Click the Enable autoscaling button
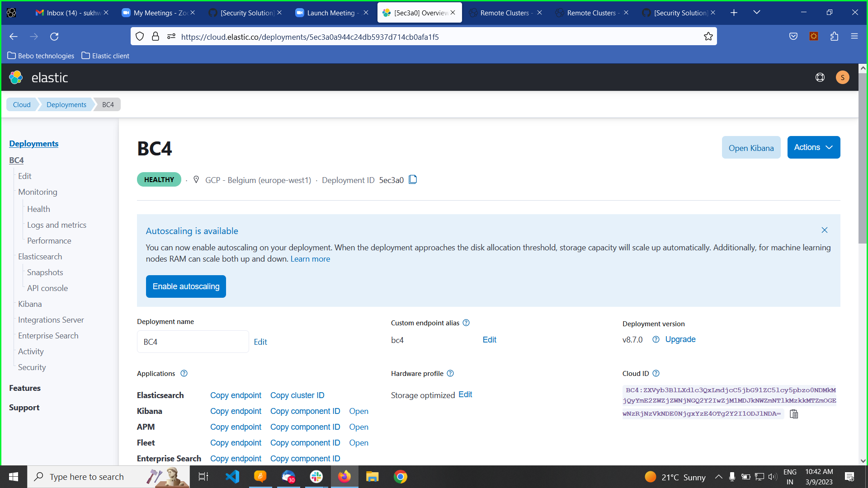Image resolution: width=868 pixels, height=488 pixels. [186, 286]
